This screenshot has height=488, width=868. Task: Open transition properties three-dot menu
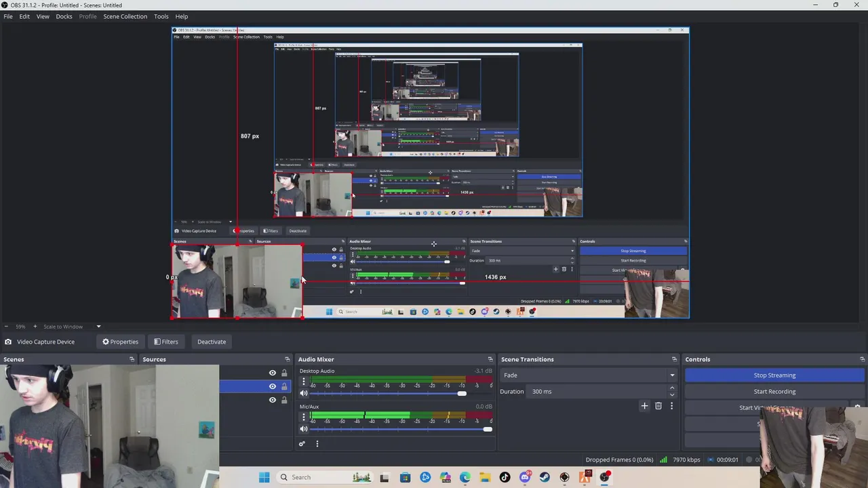671,406
